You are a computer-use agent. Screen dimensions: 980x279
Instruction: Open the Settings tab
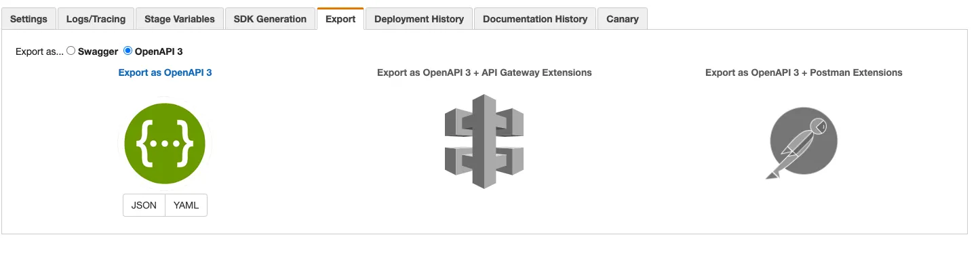[x=28, y=19]
